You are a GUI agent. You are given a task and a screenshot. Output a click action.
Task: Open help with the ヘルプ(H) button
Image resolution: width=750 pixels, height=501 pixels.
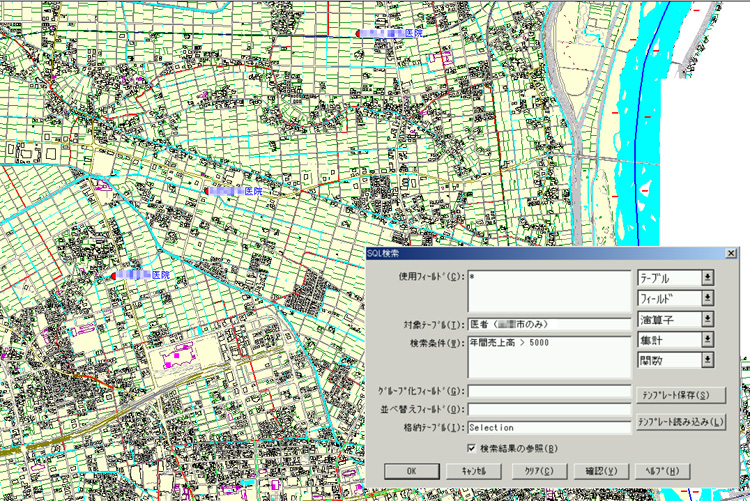click(662, 470)
